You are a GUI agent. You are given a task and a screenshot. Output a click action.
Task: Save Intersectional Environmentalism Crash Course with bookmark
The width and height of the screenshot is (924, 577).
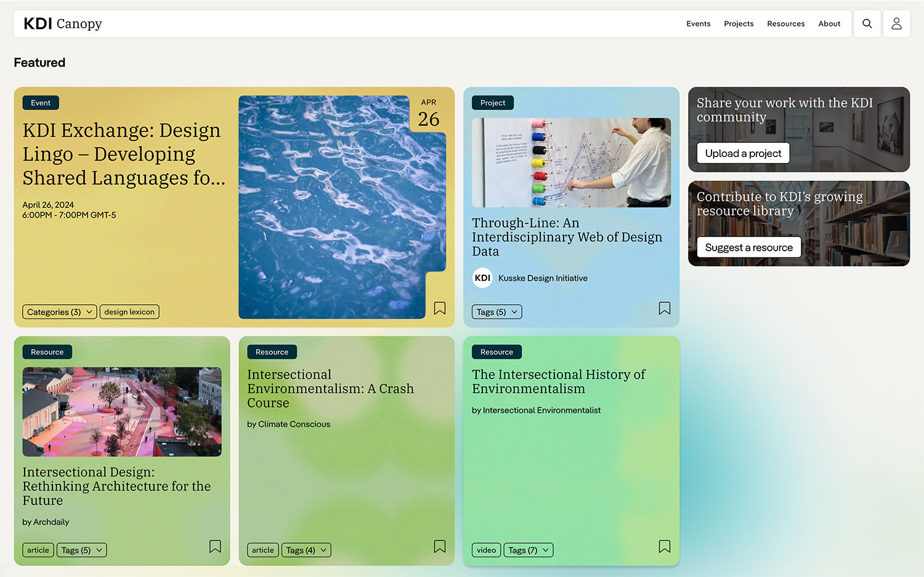tap(440, 546)
